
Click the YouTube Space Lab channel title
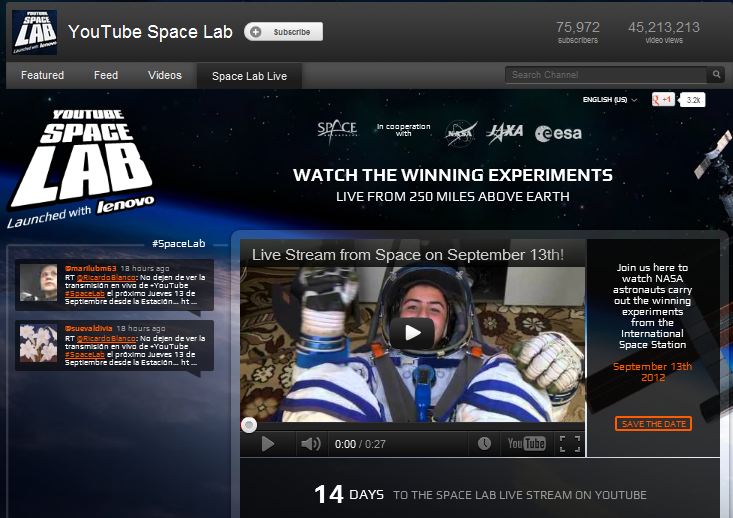click(x=151, y=32)
